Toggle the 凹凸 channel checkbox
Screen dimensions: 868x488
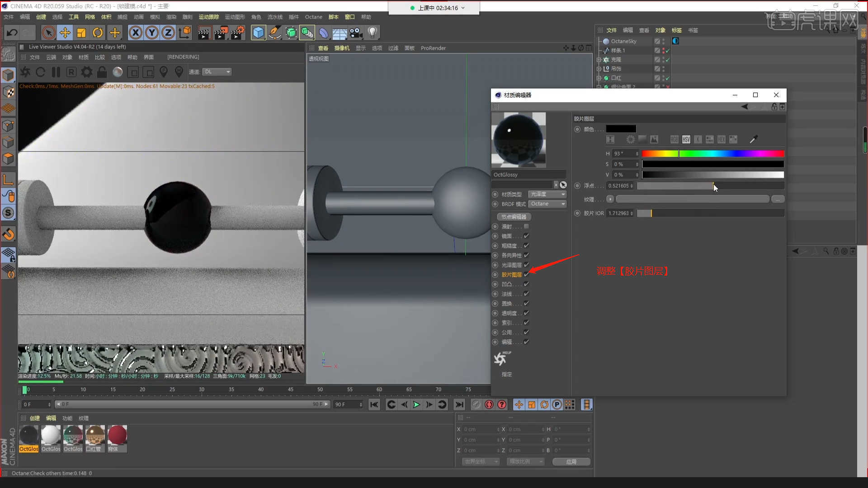click(x=526, y=284)
